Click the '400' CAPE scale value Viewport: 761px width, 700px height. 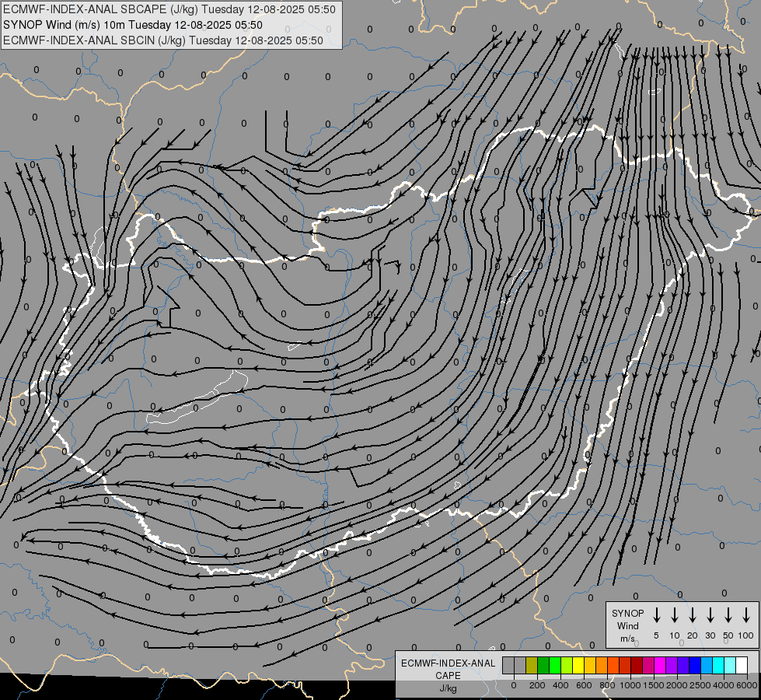(x=560, y=685)
